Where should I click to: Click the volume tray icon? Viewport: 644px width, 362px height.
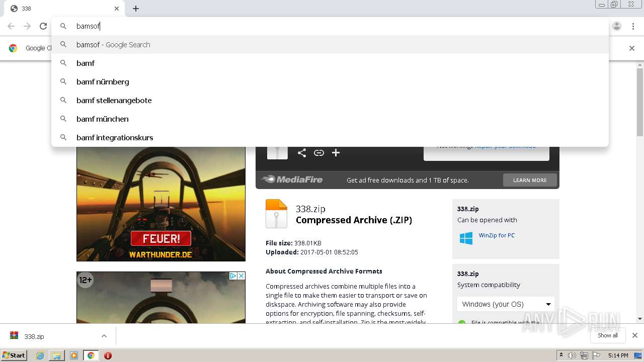coord(572,355)
